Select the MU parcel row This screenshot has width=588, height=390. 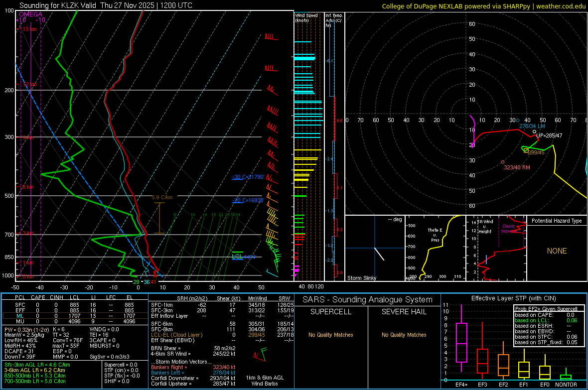(x=75, y=321)
